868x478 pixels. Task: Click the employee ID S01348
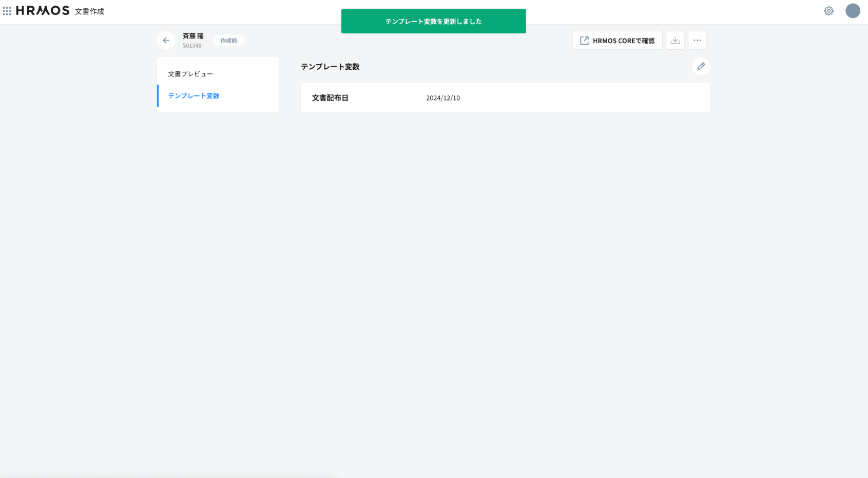click(x=192, y=46)
